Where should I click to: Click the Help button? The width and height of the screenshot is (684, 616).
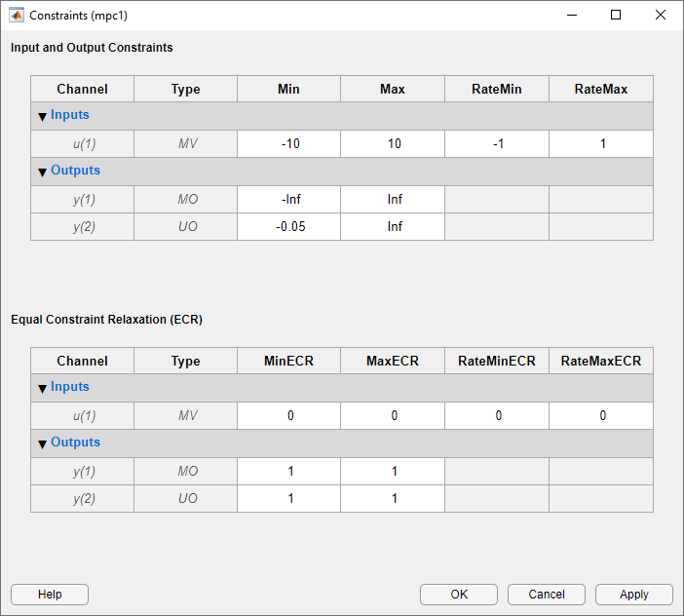tap(50, 595)
